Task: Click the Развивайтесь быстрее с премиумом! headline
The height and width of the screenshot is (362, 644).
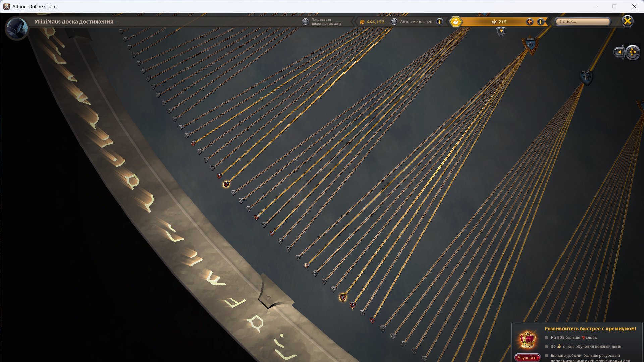Action: [x=590, y=329]
